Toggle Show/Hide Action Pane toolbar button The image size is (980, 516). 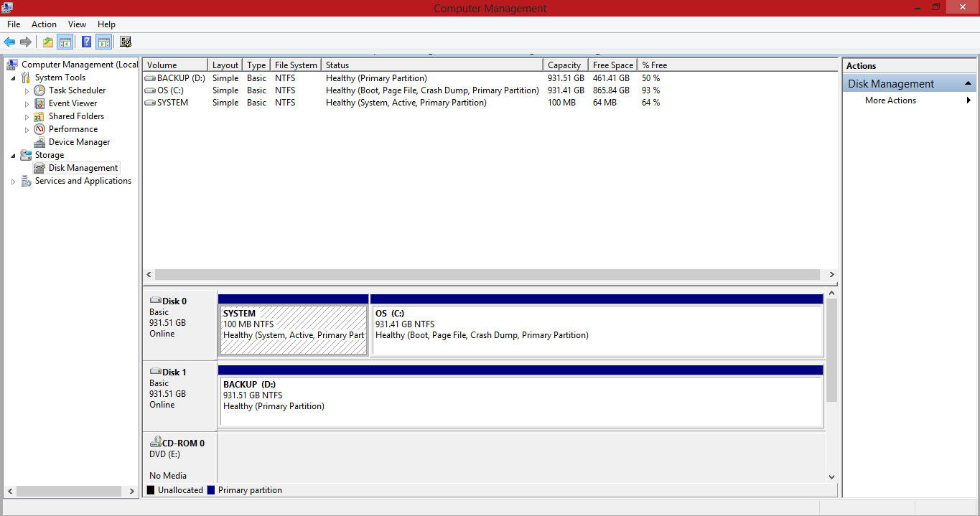pyautogui.click(x=104, y=42)
